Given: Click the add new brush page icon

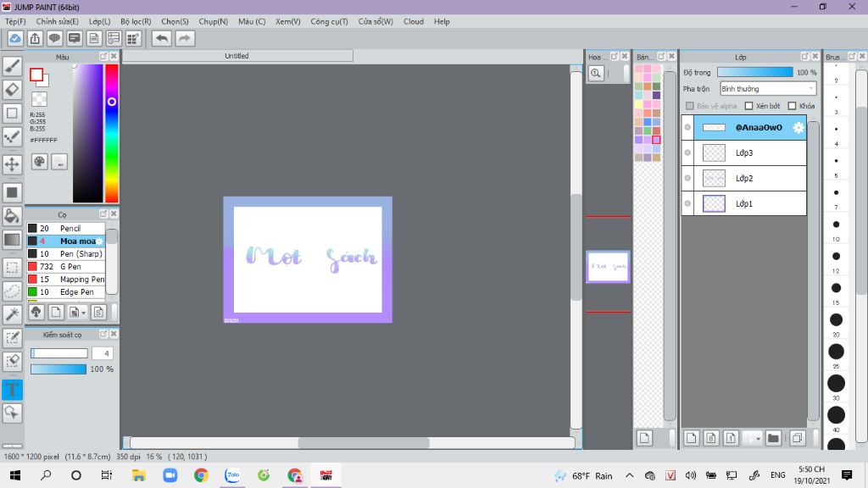Looking at the screenshot, I should click(x=56, y=312).
